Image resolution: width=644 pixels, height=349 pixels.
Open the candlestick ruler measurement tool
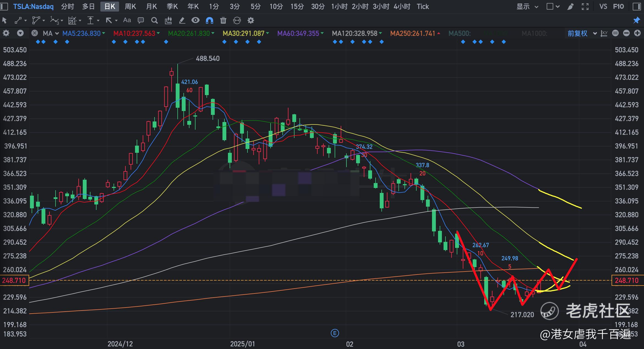pos(168,20)
